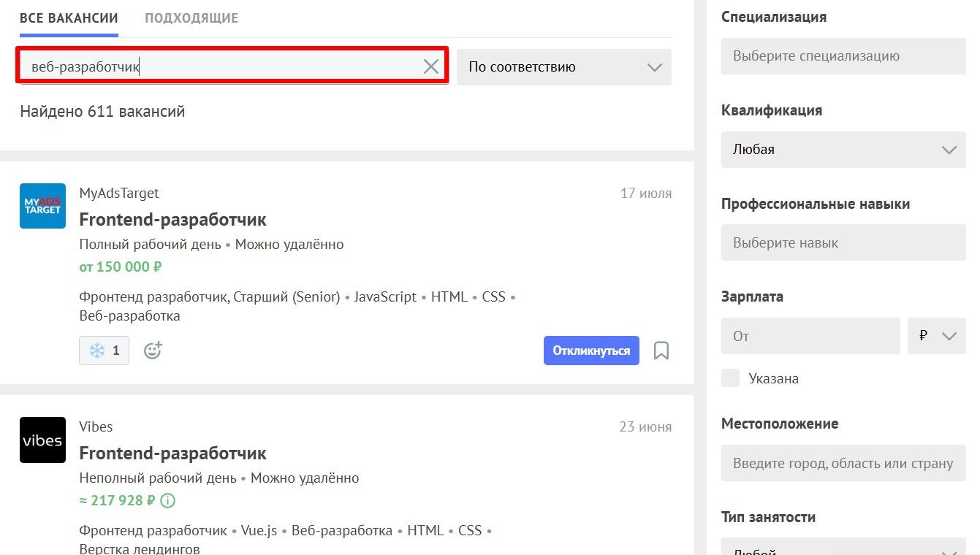Open the MyAdsTarget "Frontend-разработчик" vacancy title

172,219
